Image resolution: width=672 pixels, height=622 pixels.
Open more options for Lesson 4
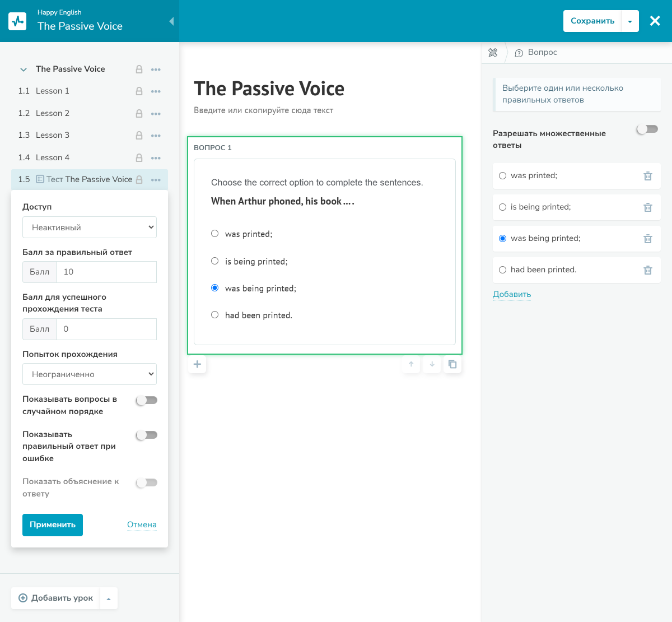pyautogui.click(x=156, y=158)
